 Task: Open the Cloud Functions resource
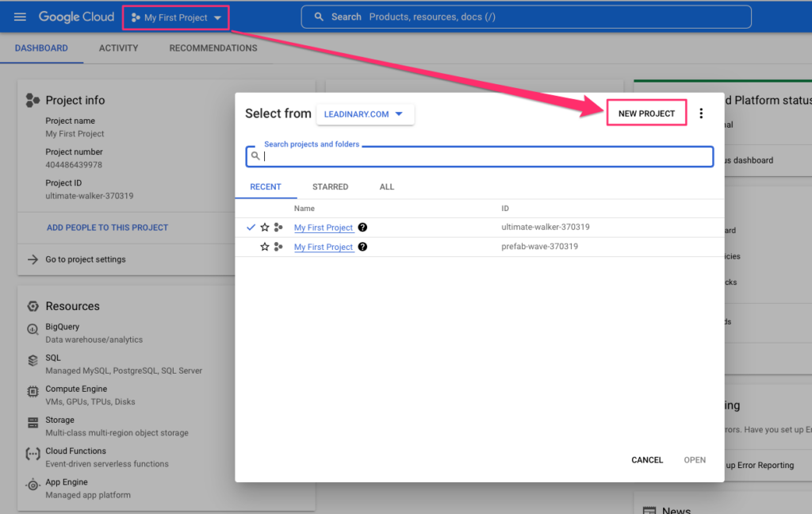click(x=75, y=451)
